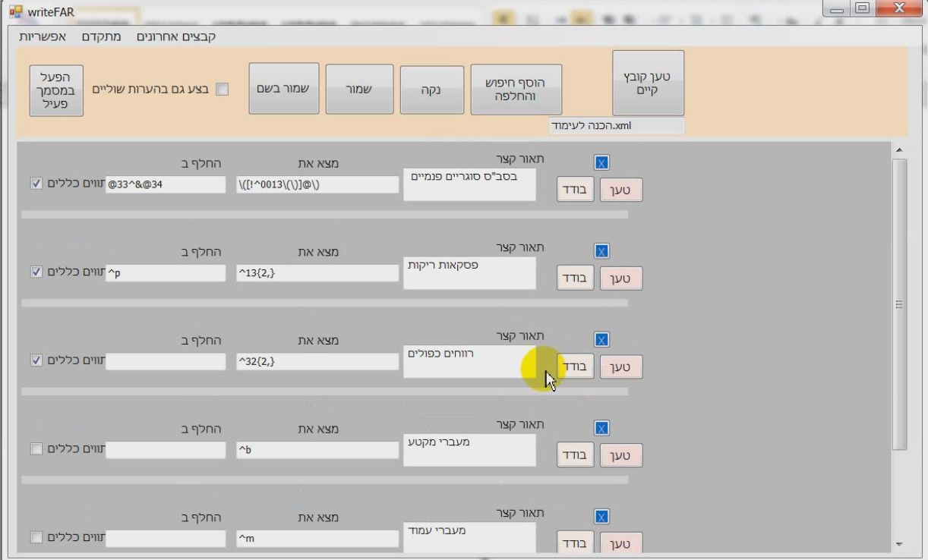Viewport: 928px width, 560px height.
Task: Click the מצא את field containing ^13{2,}
Action: point(317,273)
